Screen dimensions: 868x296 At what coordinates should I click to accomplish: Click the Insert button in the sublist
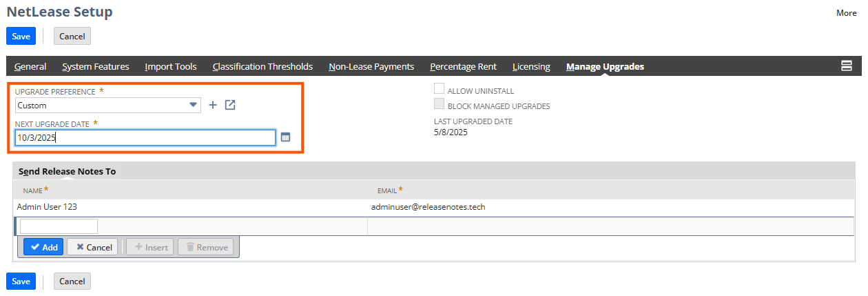[151, 247]
